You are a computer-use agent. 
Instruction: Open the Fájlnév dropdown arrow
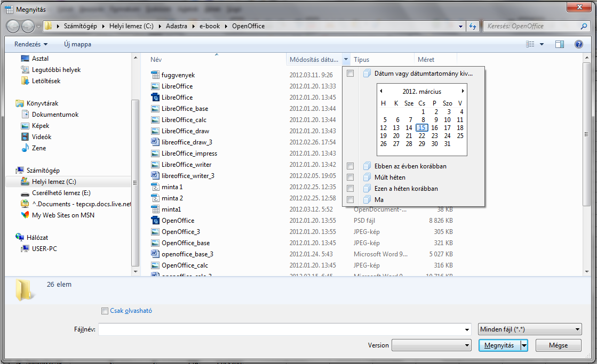click(x=467, y=329)
